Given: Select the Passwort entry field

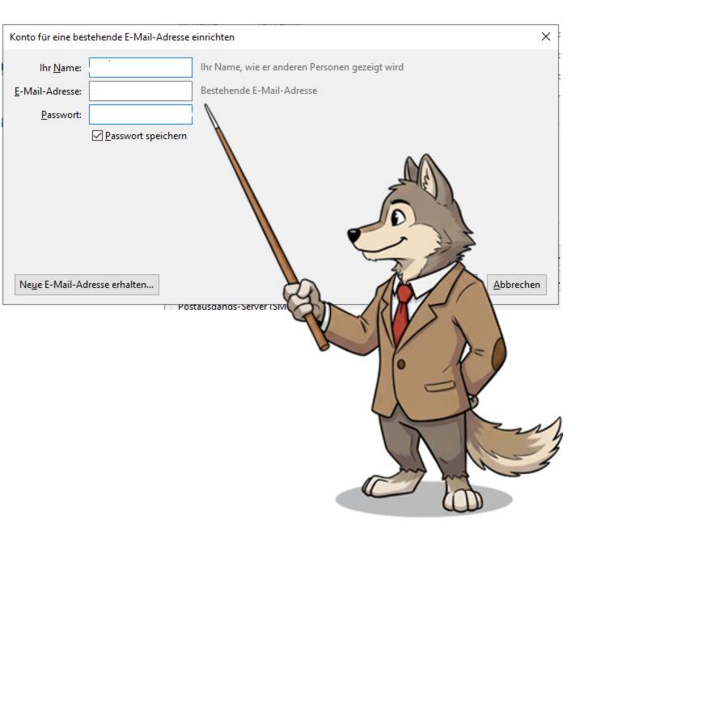Looking at the screenshot, I should coord(141,114).
